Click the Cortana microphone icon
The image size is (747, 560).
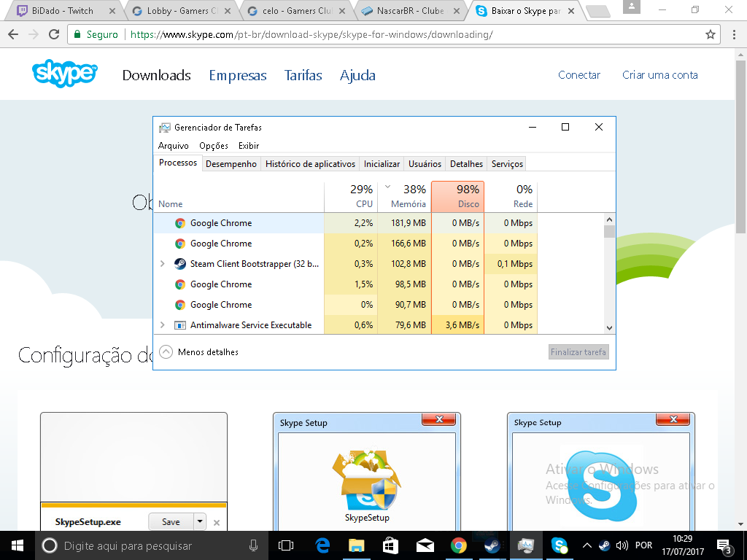coord(253,545)
